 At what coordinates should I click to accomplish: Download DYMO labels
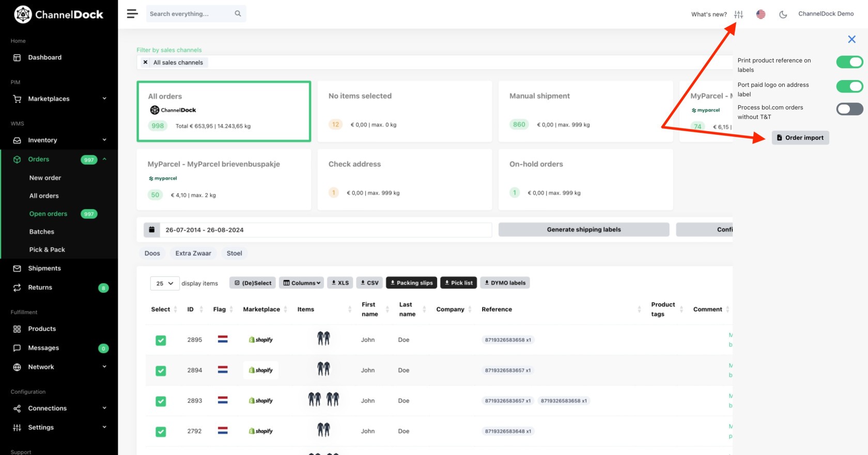505,283
